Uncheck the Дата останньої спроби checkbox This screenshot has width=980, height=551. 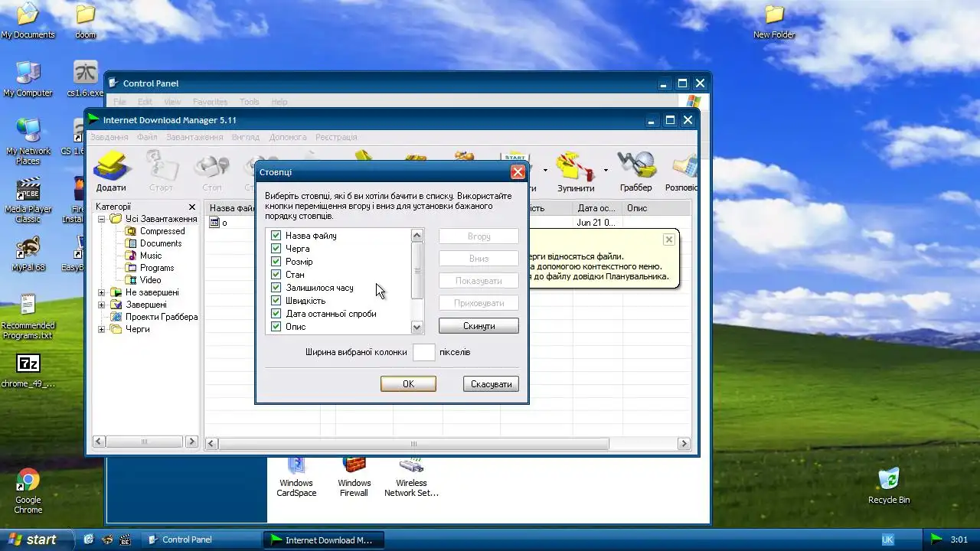276,314
